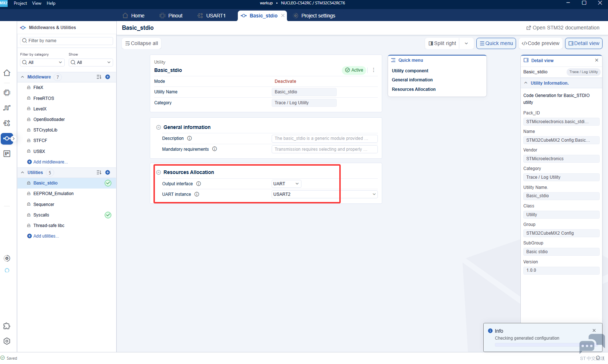Viewport: 608px width, 364px height.
Task: Collapse the Utilities section
Action: point(23,173)
